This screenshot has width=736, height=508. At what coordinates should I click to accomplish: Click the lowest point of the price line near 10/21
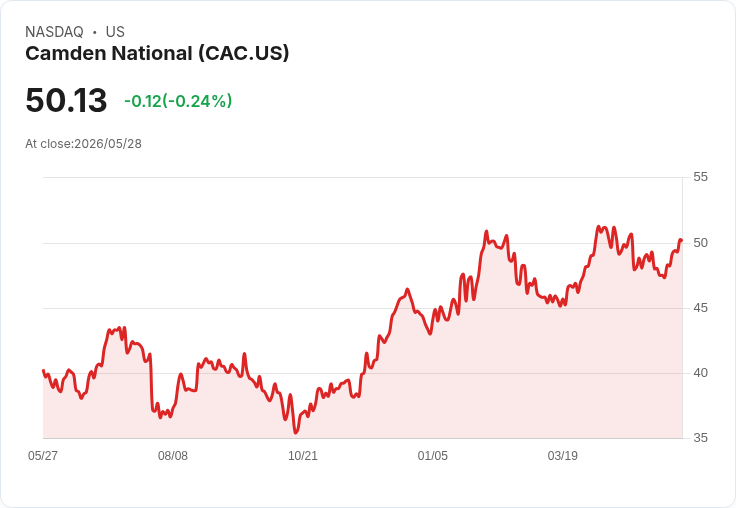[x=296, y=432]
